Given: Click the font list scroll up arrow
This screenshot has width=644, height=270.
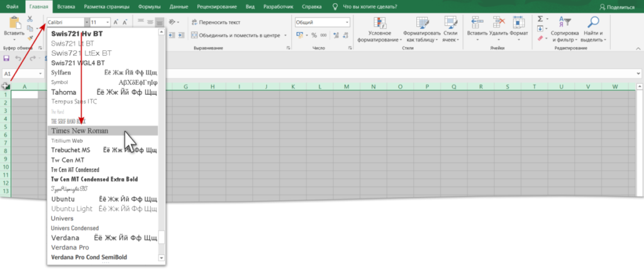Looking at the screenshot, I should 162,31.
